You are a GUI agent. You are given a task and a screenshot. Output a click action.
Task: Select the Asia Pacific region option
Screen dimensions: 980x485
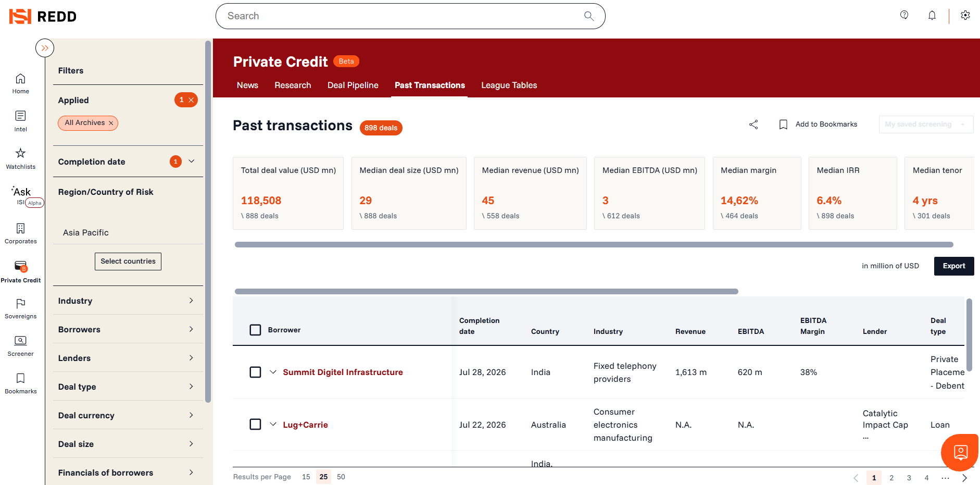click(x=86, y=233)
